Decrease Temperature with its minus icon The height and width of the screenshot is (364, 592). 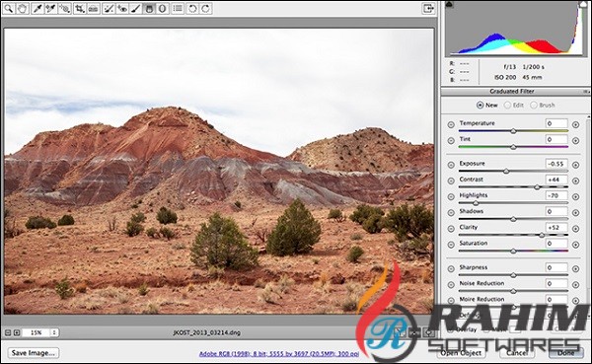(x=451, y=124)
